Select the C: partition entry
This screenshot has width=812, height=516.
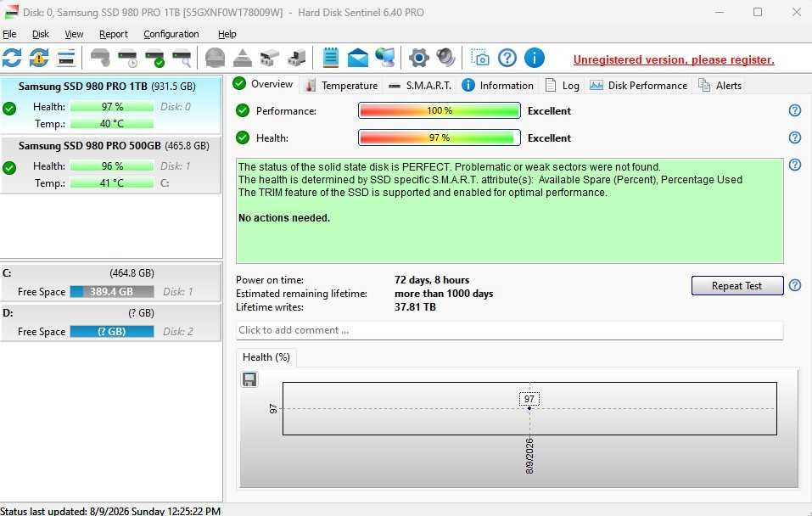click(111, 283)
